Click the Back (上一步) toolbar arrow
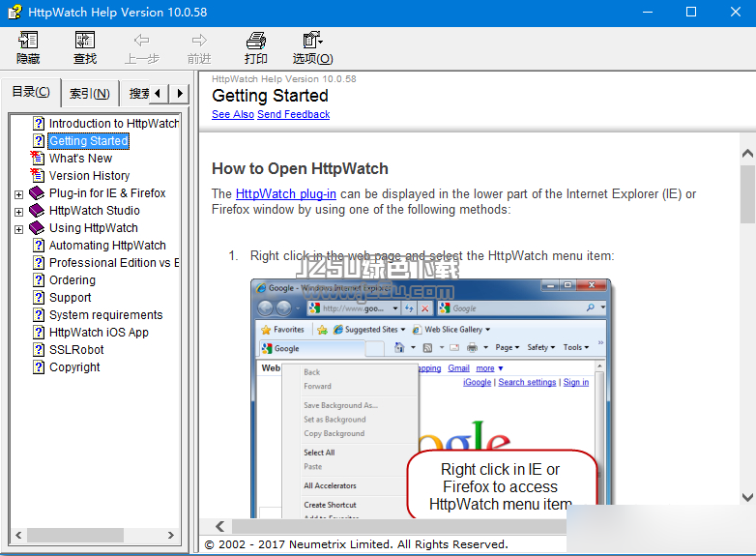This screenshot has width=756, height=556. coord(141,40)
